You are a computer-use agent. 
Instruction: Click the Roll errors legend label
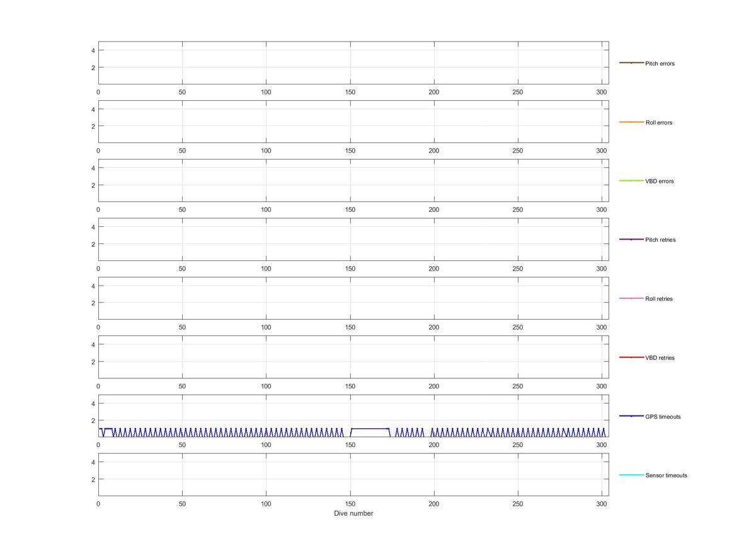(658, 122)
